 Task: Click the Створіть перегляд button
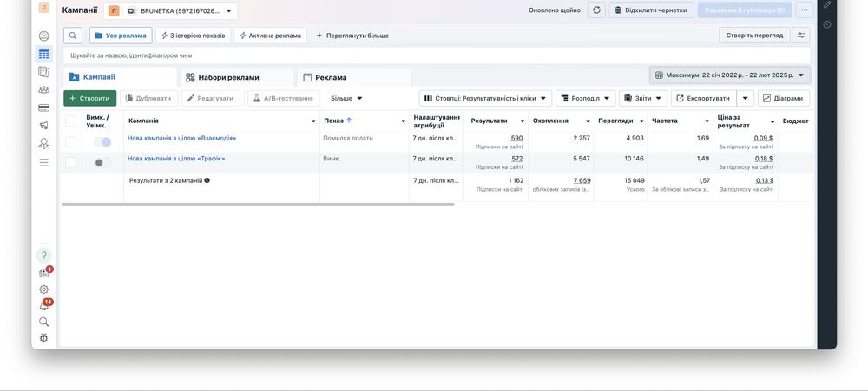click(754, 36)
